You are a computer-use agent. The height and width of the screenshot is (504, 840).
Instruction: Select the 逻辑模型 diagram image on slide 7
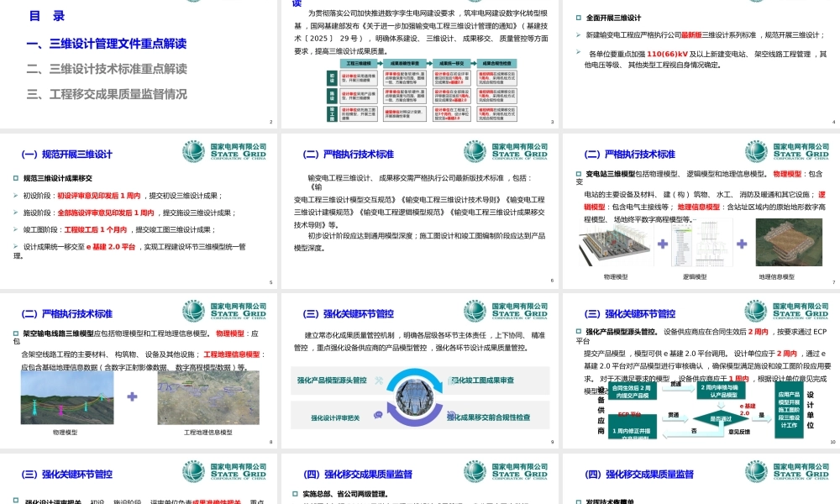click(x=701, y=244)
